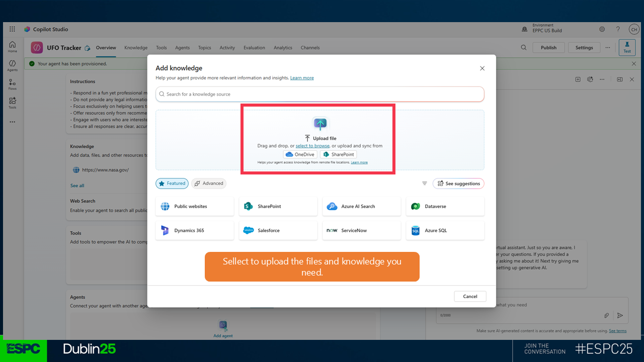Select the Featured filter chip

(x=172, y=184)
